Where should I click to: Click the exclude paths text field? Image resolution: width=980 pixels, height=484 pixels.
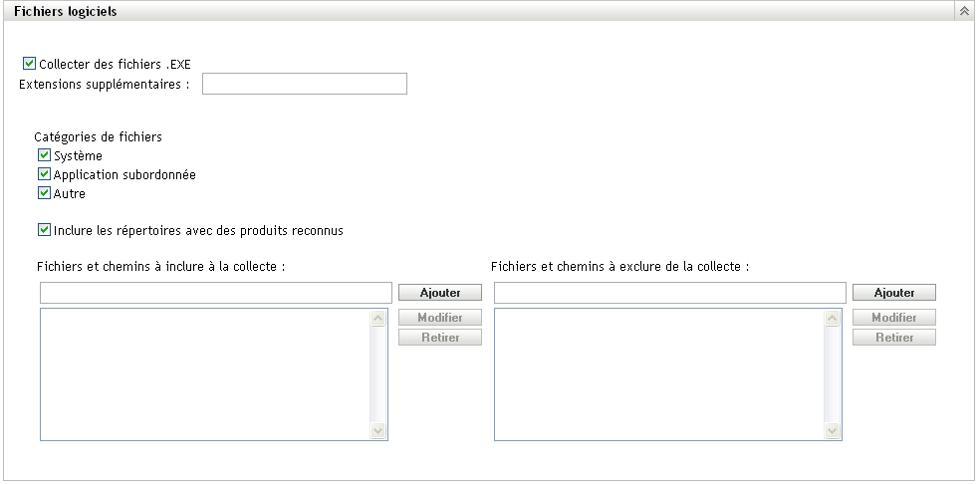pos(670,293)
